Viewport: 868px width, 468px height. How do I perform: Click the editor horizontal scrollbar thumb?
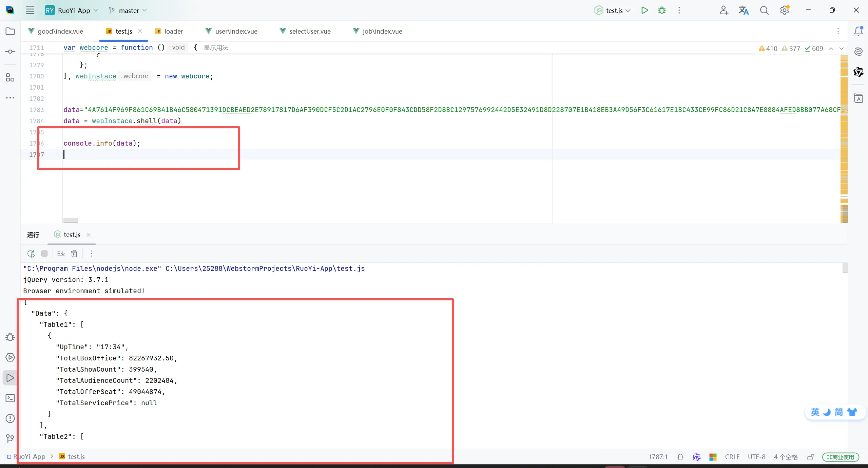[x=71, y=220]
